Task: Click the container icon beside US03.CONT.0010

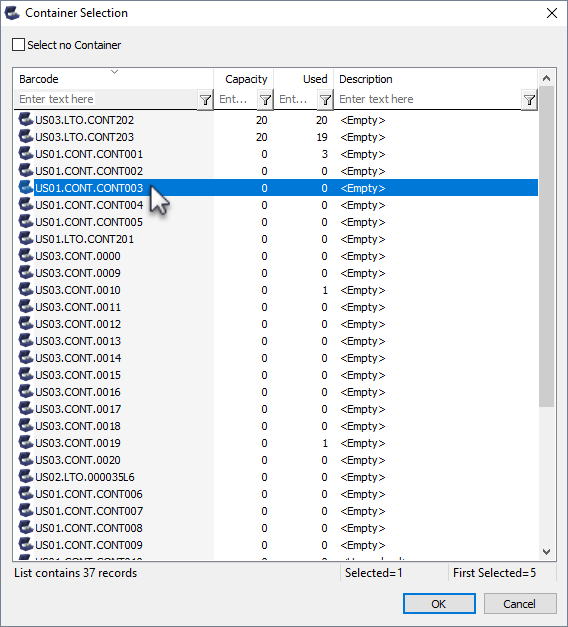Action: point(26,290)
